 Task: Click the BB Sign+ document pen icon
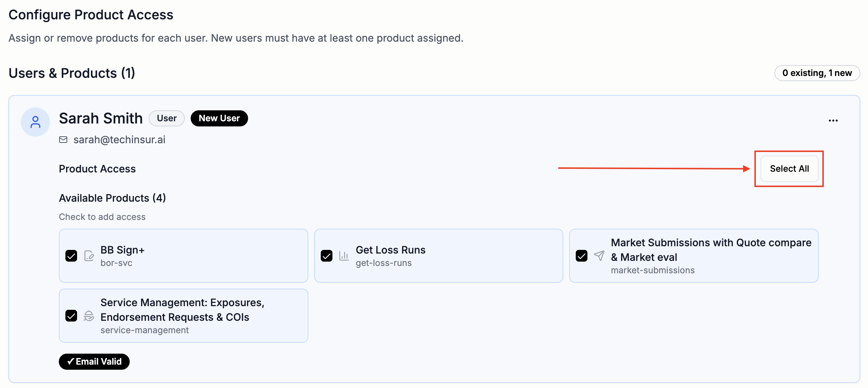pos(89,256)
